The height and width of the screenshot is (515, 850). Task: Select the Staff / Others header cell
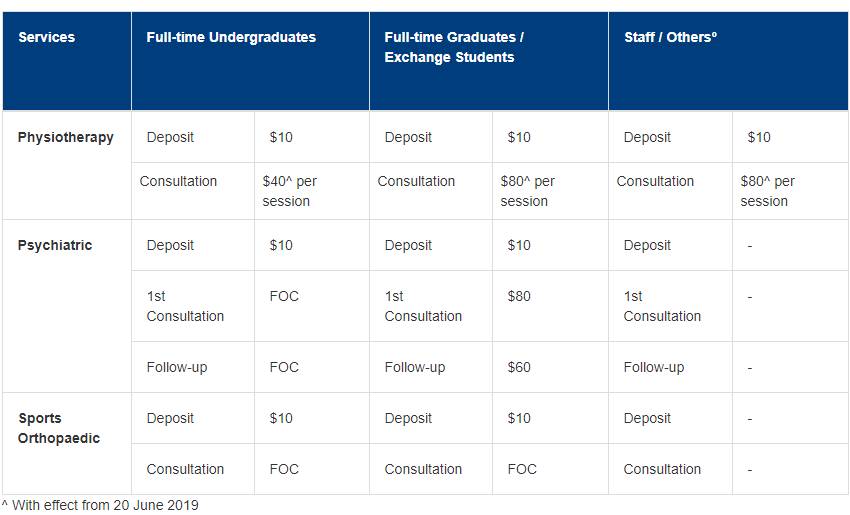670,37
